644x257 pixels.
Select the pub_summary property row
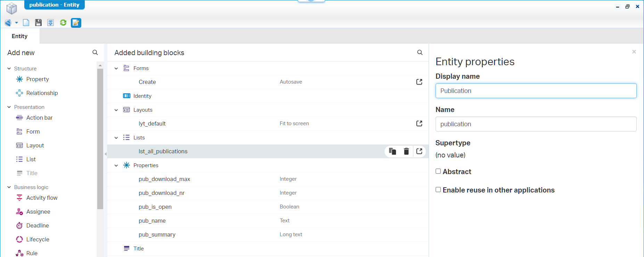pos(157,234)
